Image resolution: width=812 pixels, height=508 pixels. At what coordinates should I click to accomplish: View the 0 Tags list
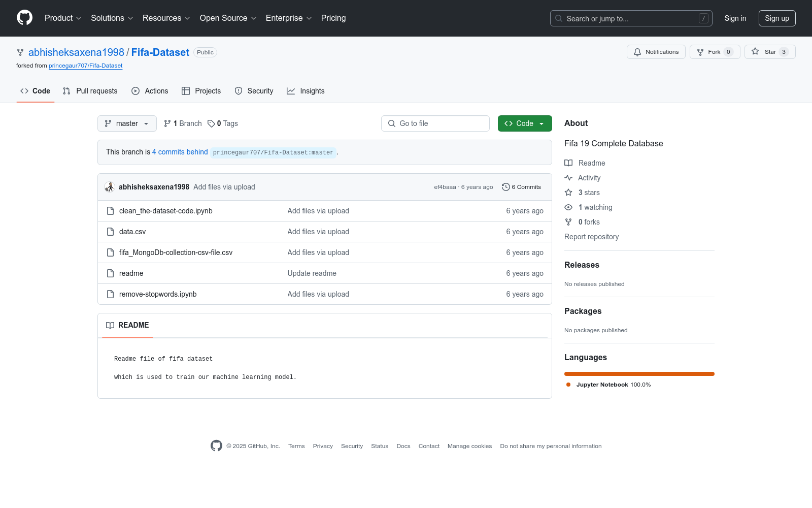tap(223, 123)
